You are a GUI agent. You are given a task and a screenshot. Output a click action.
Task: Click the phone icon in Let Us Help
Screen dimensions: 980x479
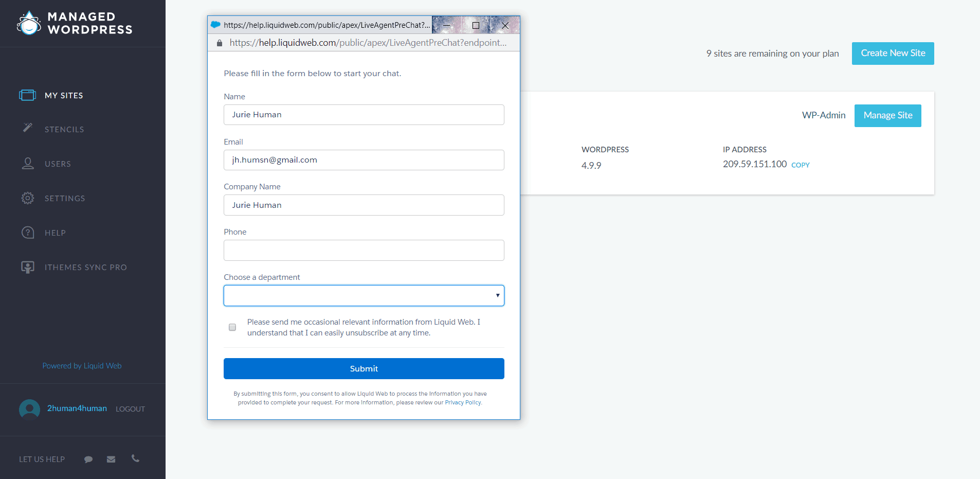[x=135, y=458]
